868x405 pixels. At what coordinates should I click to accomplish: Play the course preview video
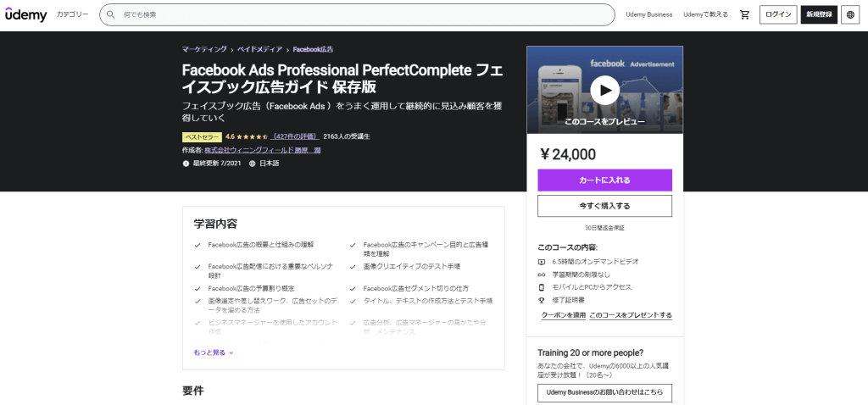coord(604,90)
